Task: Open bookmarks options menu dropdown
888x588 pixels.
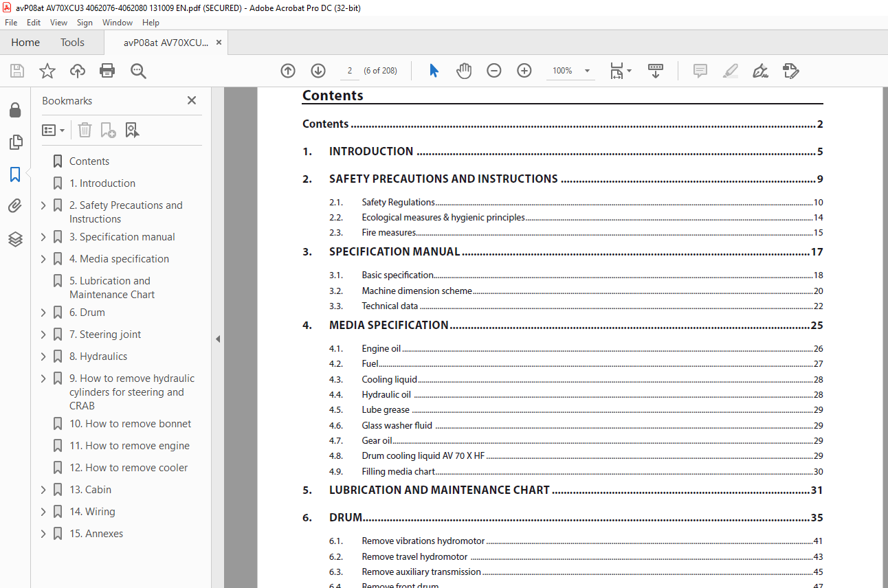Action: tap(54, 130)
